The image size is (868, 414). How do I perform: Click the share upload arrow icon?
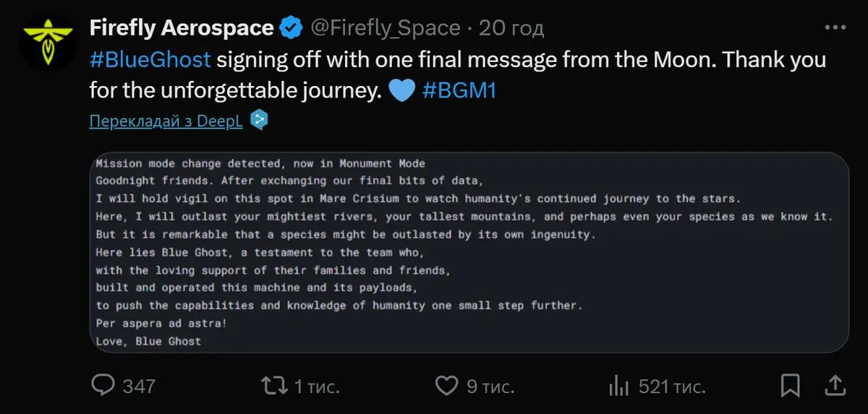833,384
